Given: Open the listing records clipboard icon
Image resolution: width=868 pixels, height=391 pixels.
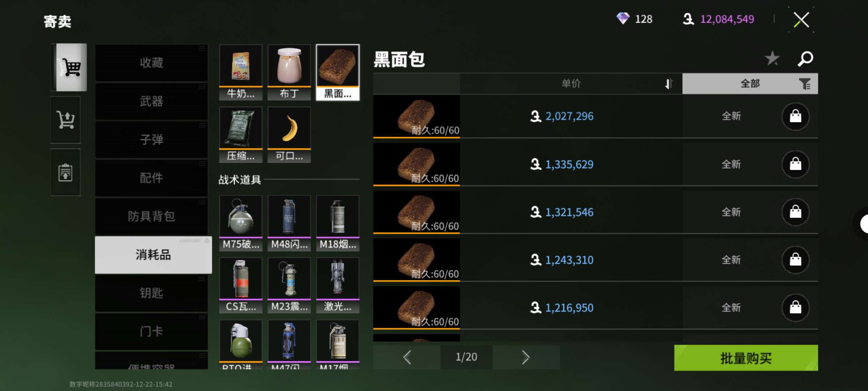Looking at the screenshot, I should pyautogui.click(x=65, y=172).
